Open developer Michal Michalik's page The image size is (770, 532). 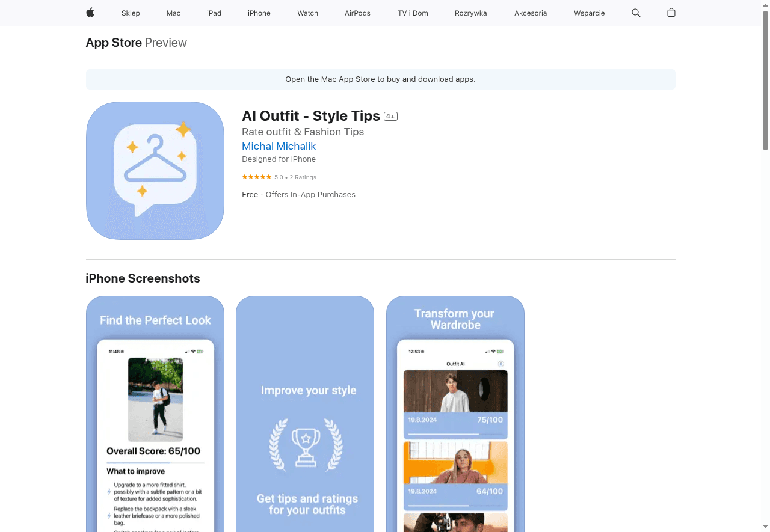click(279, 146)
